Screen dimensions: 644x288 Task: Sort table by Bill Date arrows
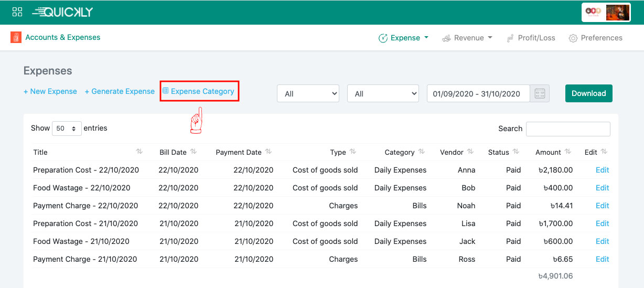(x=194, y=152)
